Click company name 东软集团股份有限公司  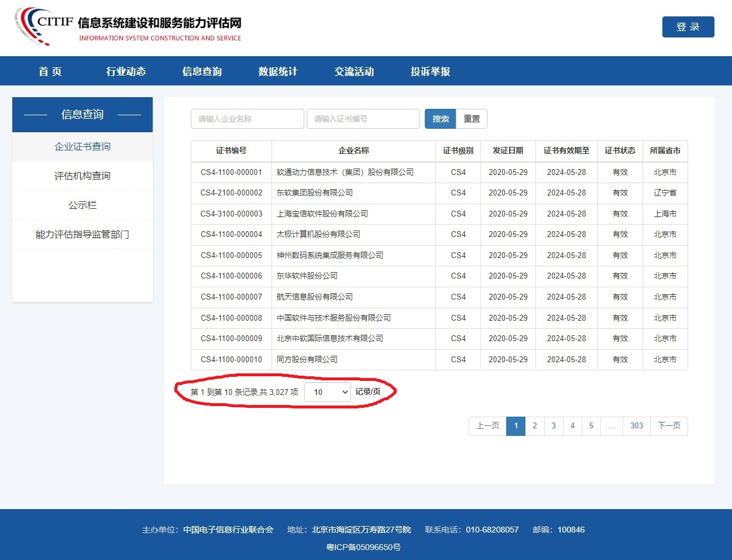pos(315,193)
